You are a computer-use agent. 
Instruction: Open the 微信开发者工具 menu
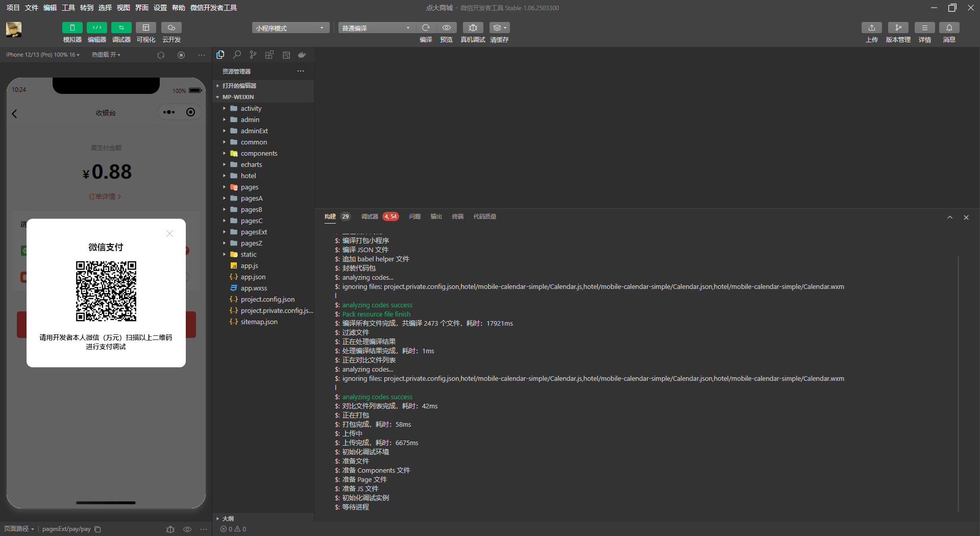click(213, 8)
